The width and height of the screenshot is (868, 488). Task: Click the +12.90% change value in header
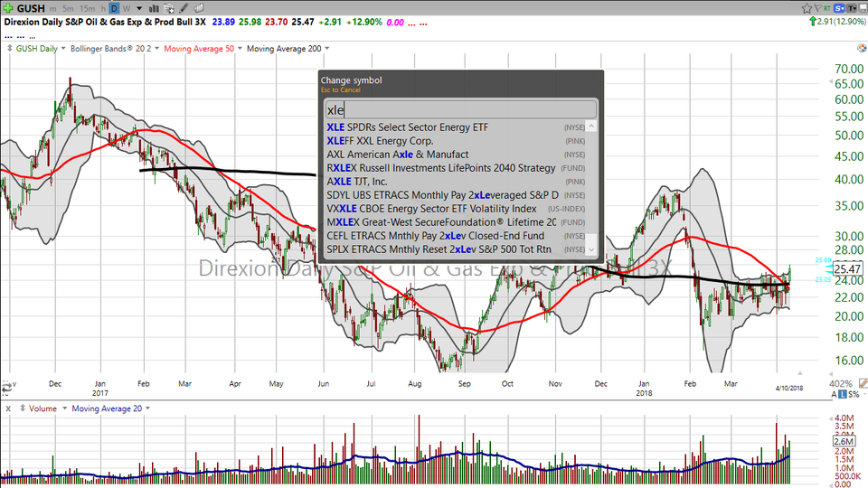[x=363, y=22]
